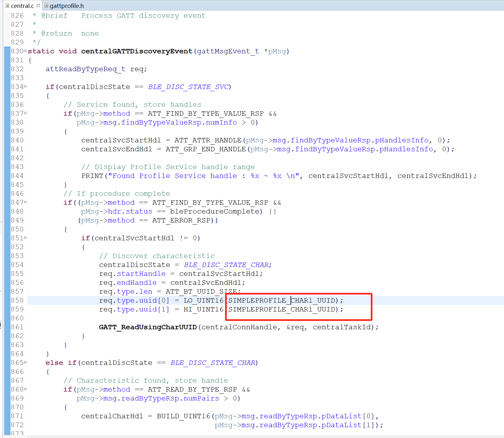Image resolution: width=504 pixels, height=438 pixels.
Task: Fold the if block at line 847
Action: tap(25, 202)
